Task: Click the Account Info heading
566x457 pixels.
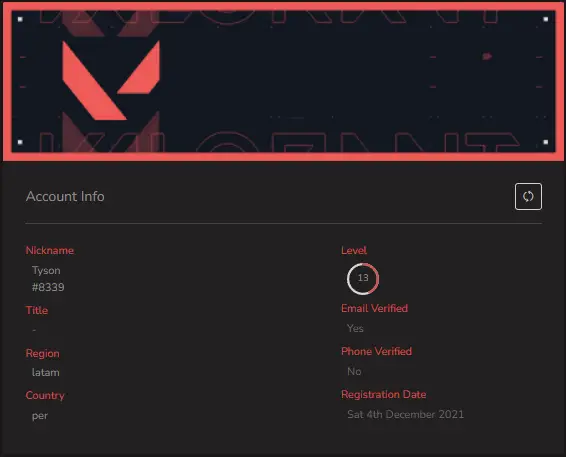Action: click(x=65, y=196)
